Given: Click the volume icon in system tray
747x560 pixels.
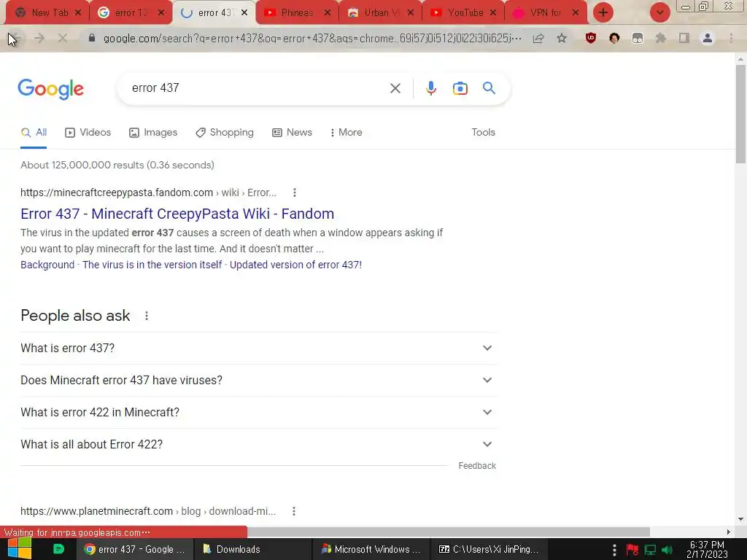Looking at the screenshot, I should [x=667, y=550].
